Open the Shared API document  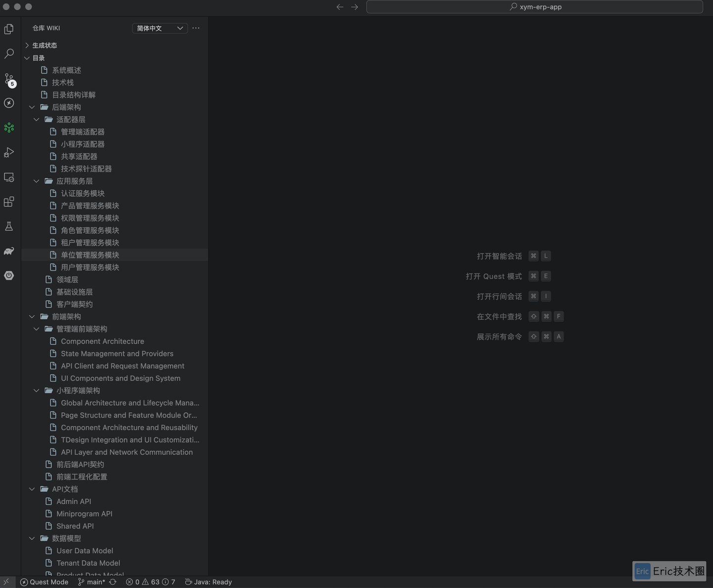pyautogui.click(x=75, y=526)
